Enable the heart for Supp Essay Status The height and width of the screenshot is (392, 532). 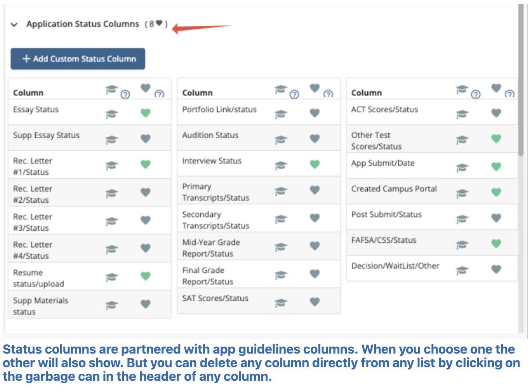(x=145, y=139)
